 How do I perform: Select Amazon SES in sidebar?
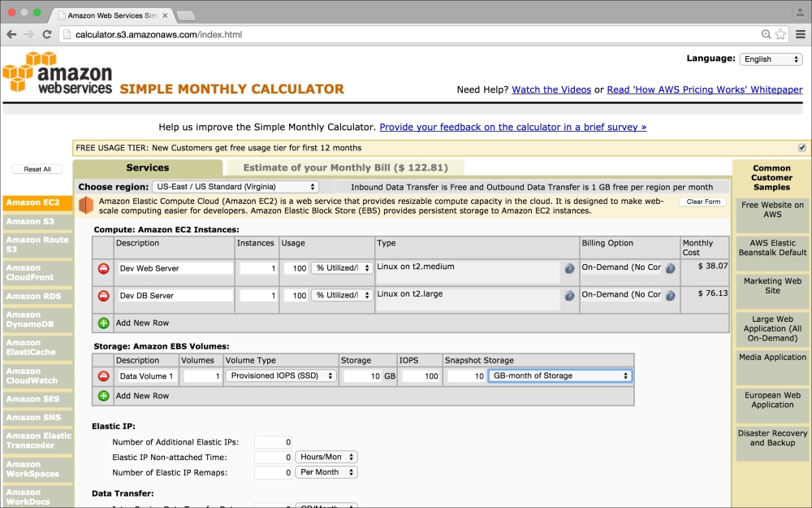(37, 399)
